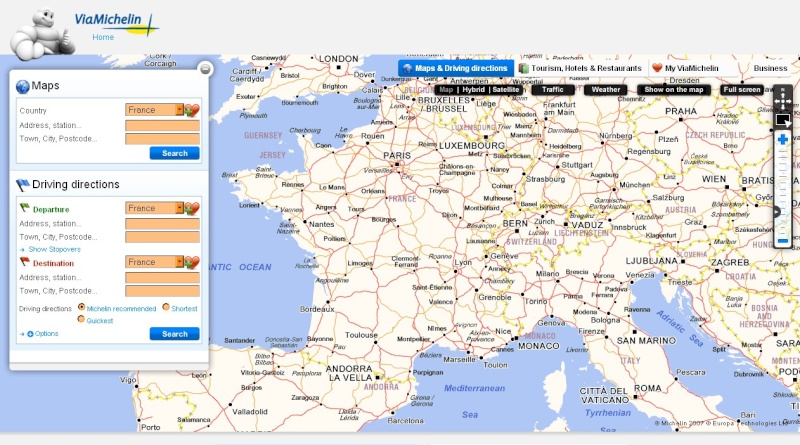This screenshot has height=445, width=800.
Task: Click Maps Town, City, Postcode field
Action: click(x=162, y=139)
